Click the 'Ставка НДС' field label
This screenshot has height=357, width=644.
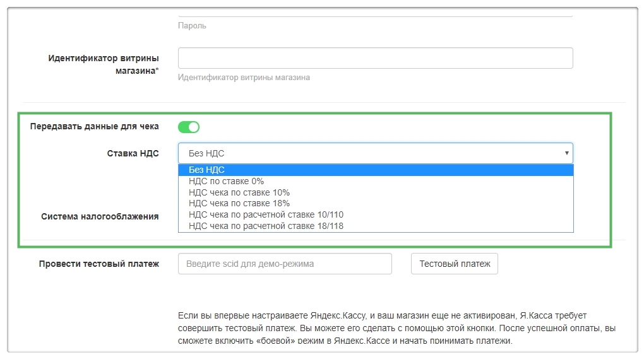pyautogui.click(x=133, y=153)
